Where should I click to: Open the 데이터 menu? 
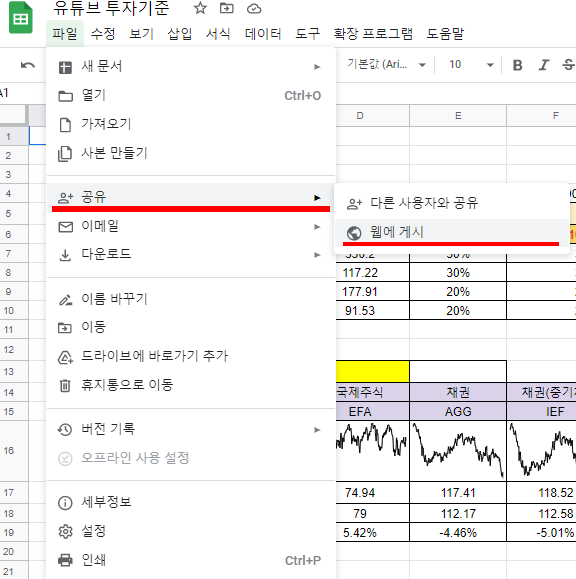(x=263, y=34)
